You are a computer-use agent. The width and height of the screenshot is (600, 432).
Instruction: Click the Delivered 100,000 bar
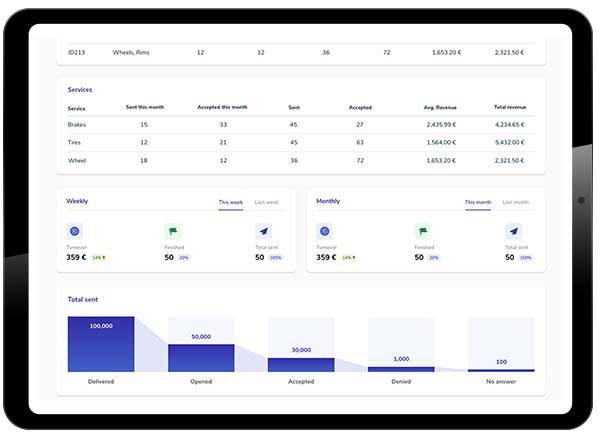pos(101,344)
